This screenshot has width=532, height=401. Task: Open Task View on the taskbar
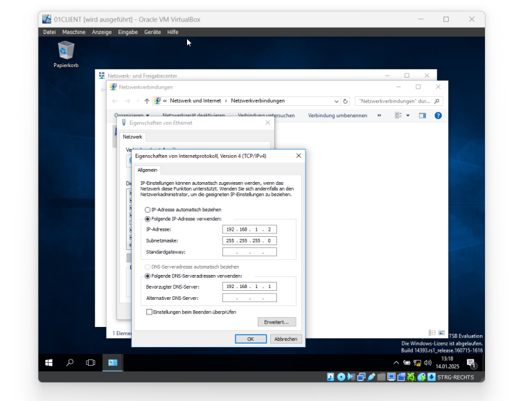[x=91, y=363]
